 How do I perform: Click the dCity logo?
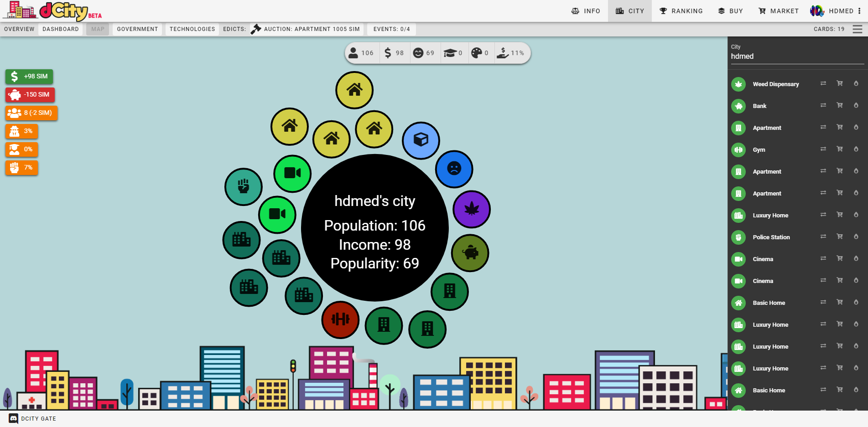(x=52, y=11)
